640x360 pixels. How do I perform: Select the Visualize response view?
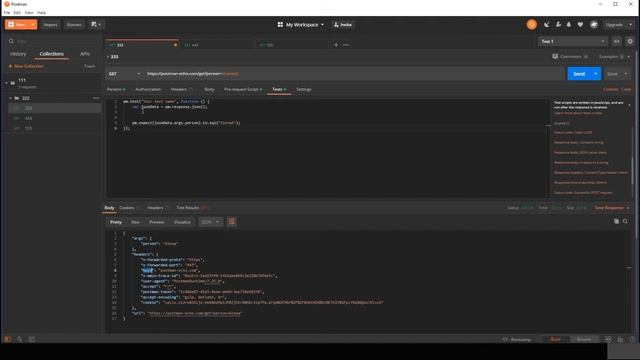coord(182,222)
